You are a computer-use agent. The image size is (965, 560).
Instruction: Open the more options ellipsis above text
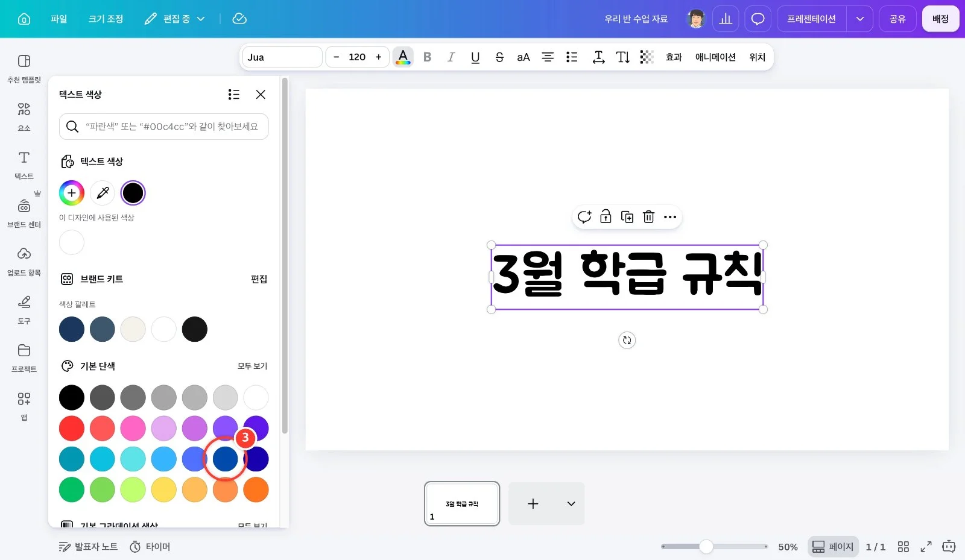click(670, 217)
